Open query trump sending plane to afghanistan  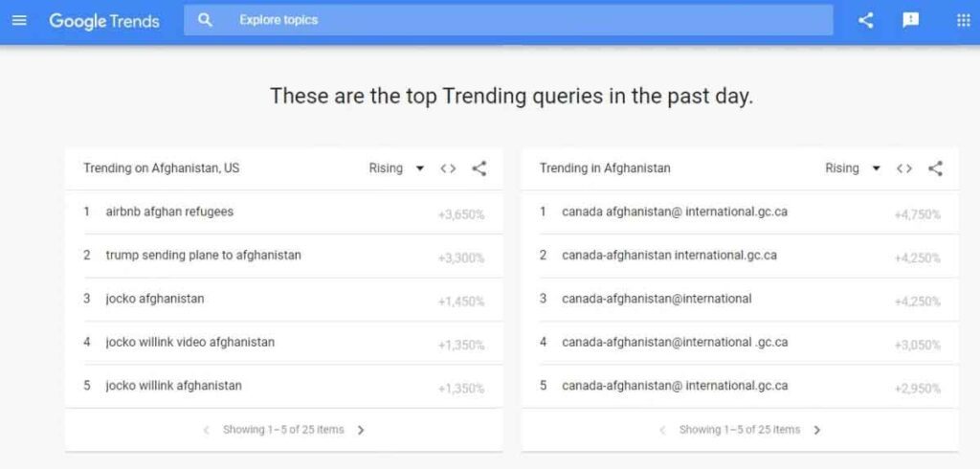coord(203,256)
